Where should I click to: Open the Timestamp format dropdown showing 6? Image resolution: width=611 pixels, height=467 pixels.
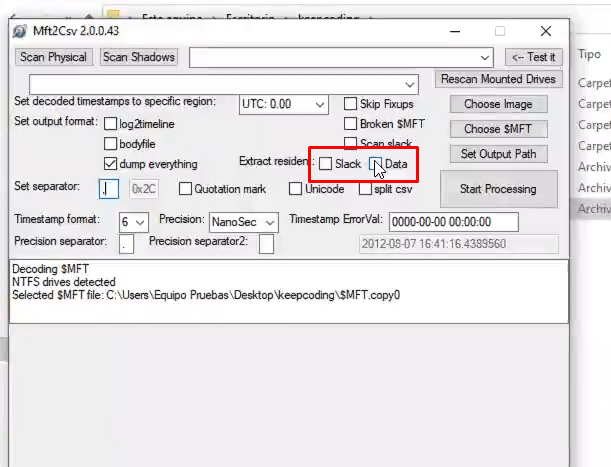(x=134, y=223)
